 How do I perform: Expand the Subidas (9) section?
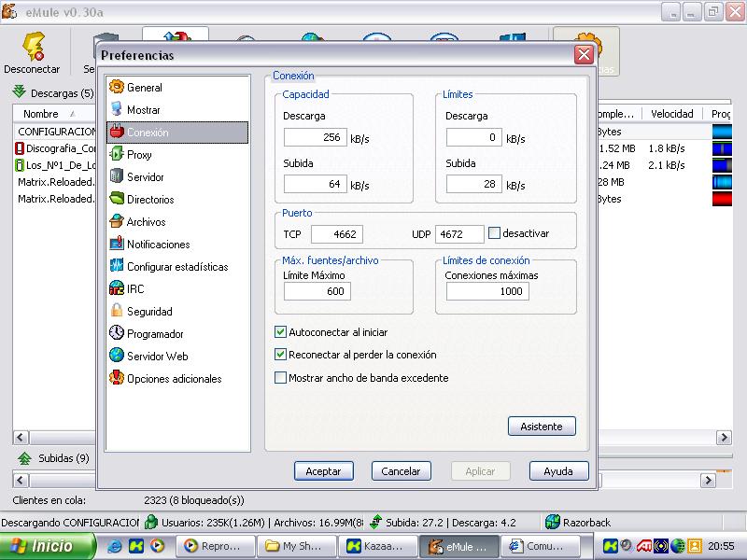point(25,458)
